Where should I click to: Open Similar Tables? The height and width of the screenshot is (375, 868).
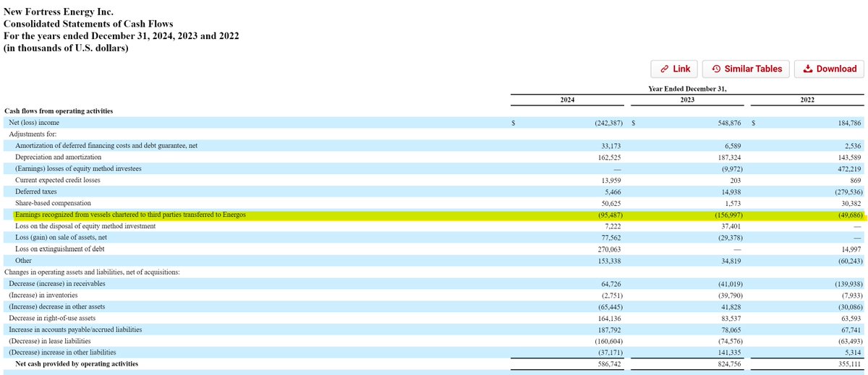point(746,69)
